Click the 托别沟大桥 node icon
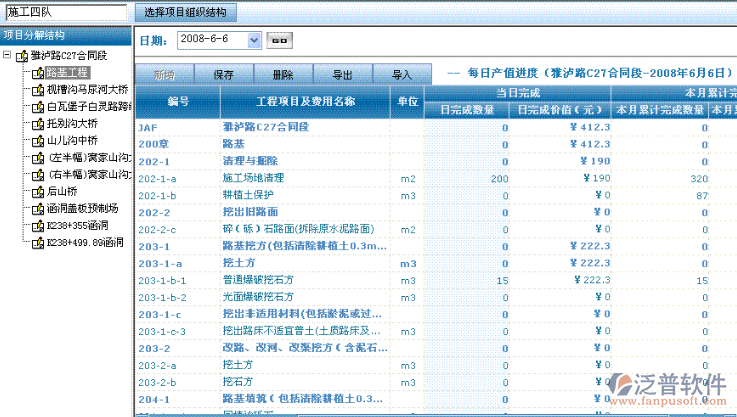Viewport: 737px width, 417px height. pyautogui.click(x=38, y=123)
